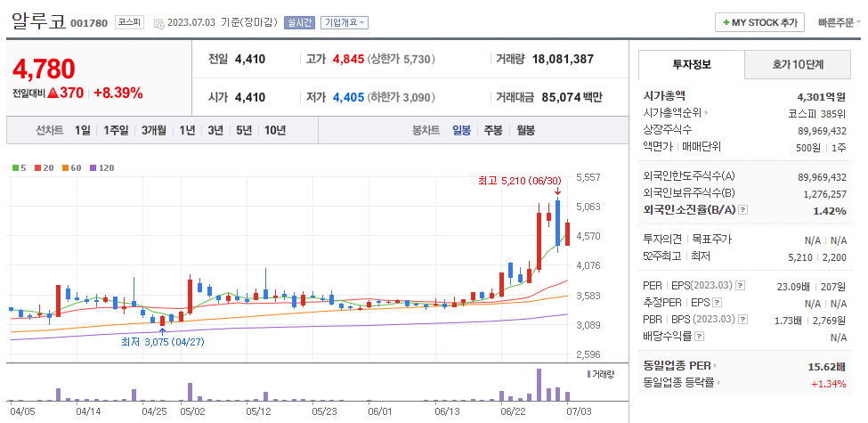Click the 목표주가 label
The width and height of the screenshot is (868, 423).
pos(712,240)
